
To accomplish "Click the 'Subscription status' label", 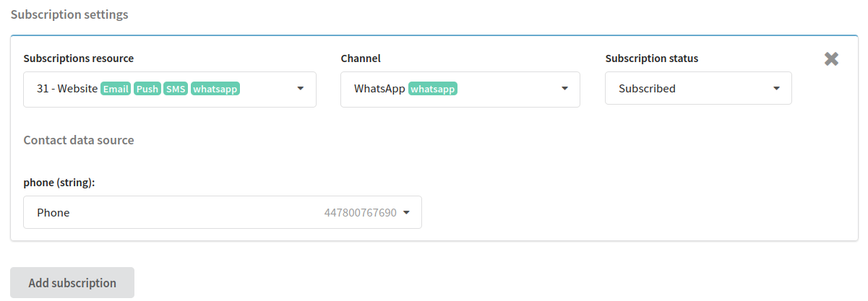I will pos(652,58).
